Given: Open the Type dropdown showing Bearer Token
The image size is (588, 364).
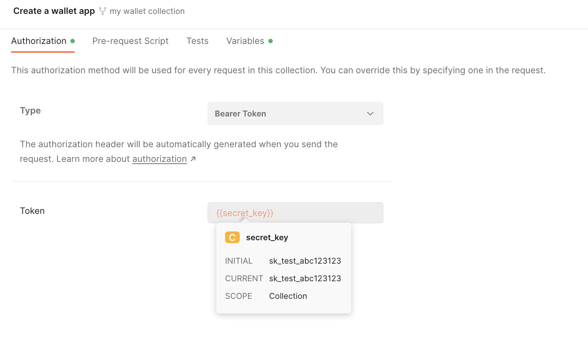Looking at the screenshot, I should coord(295,114).
